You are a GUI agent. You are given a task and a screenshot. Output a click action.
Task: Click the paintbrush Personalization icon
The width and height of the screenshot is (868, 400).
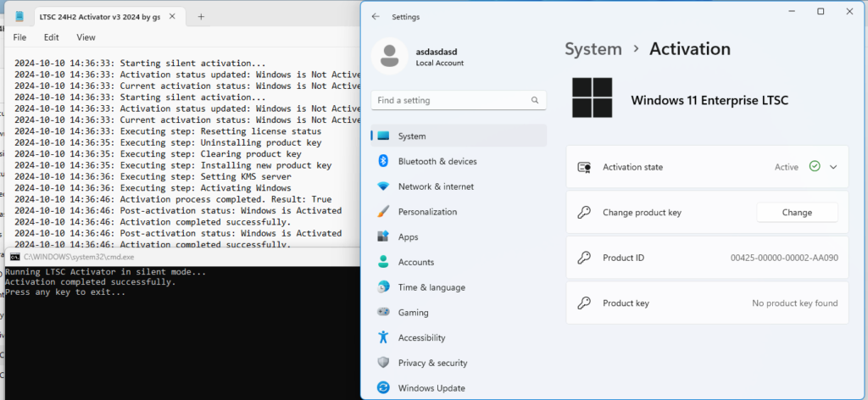[383, 211]
